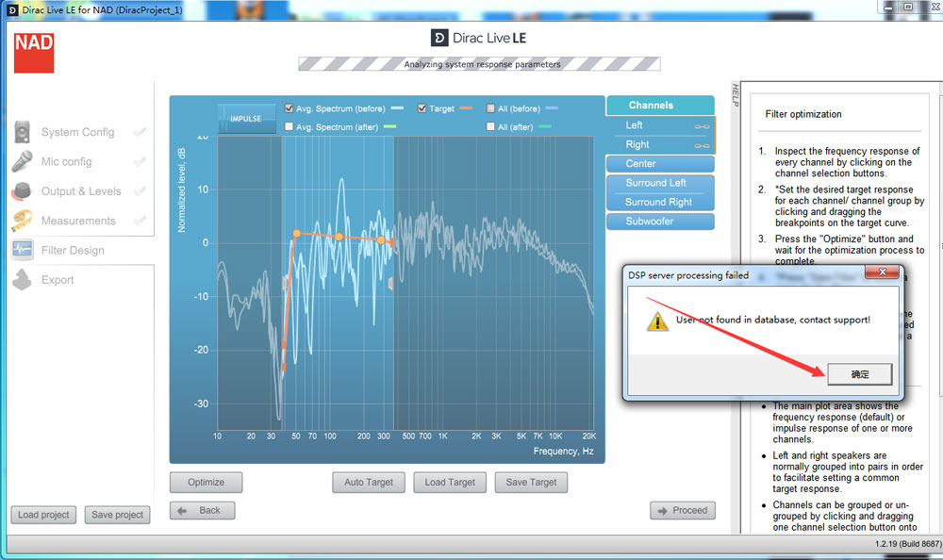This screenshot has width=943, height=560.
Task: Click the HELP panel side tab
Action: click(x=735, y=96)
